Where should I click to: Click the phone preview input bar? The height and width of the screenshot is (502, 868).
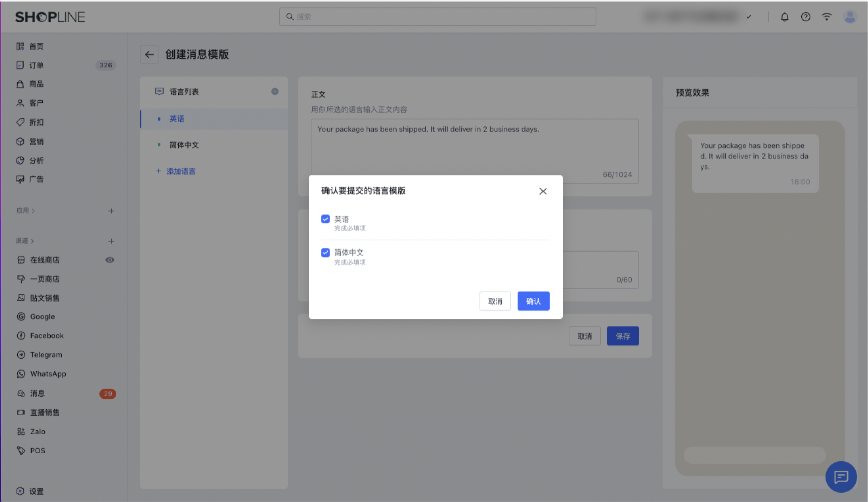(754, 455)
